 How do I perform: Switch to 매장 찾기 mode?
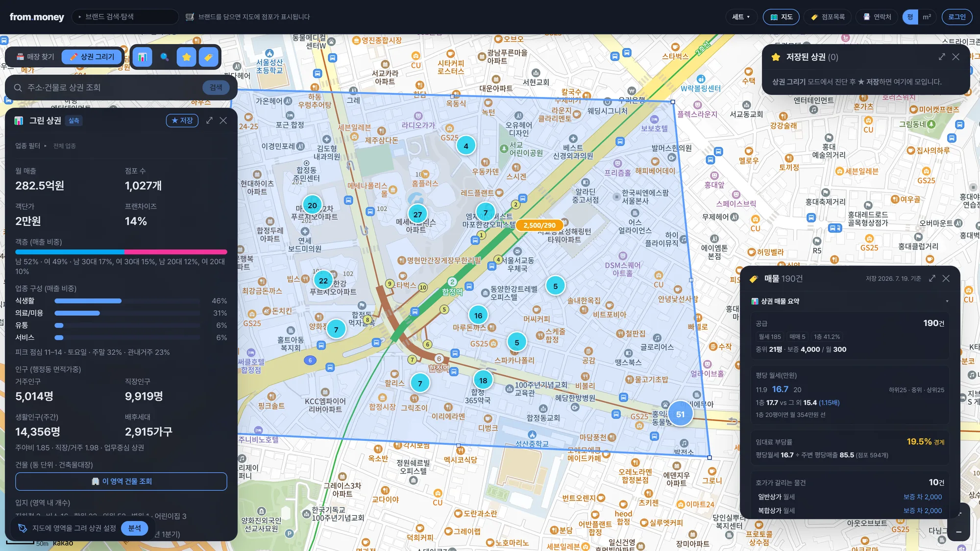[x=35, y=57]
